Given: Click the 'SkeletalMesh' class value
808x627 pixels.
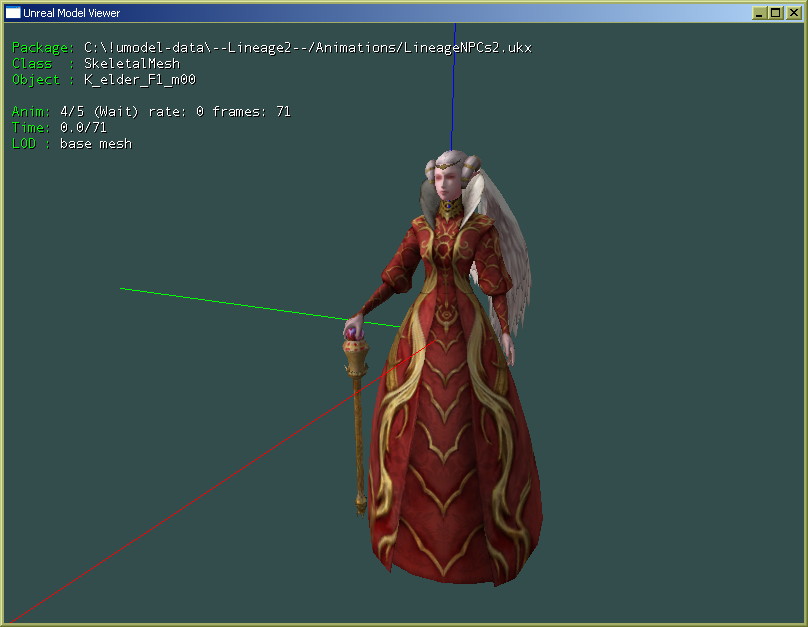Looking at the screenshot, I should click(x=132, y=64).
